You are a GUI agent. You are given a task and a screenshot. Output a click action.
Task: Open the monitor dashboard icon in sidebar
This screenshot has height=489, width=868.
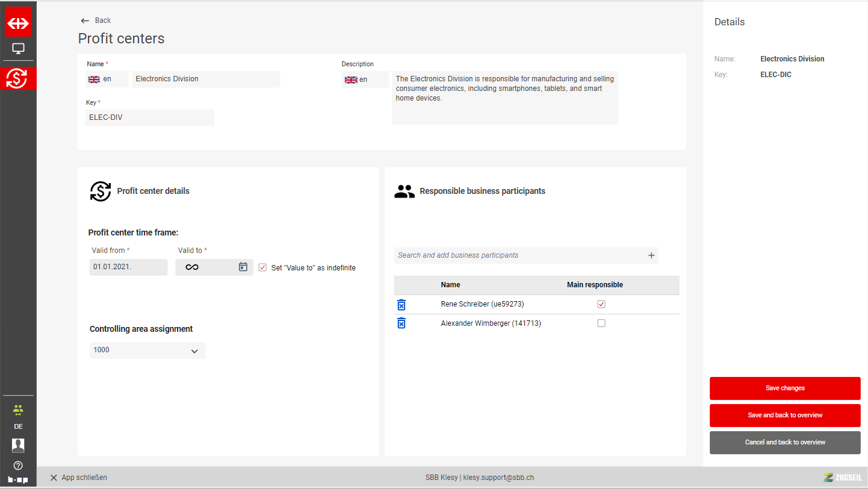click(18, 49)
